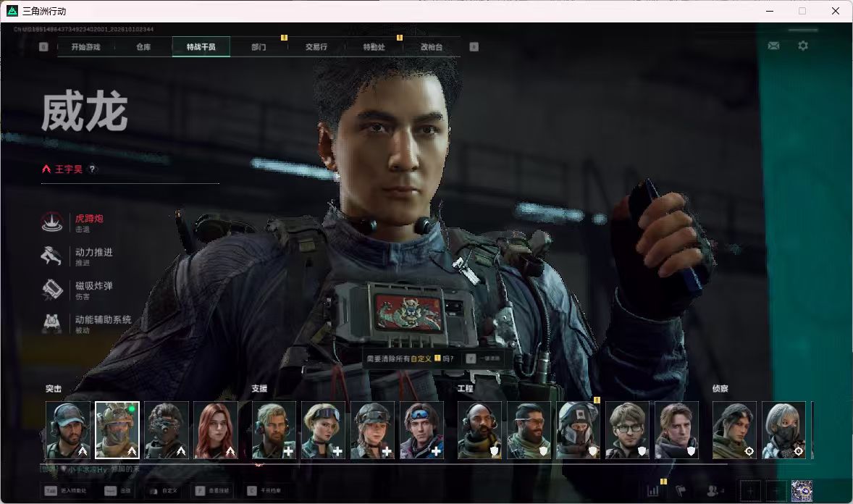The width and height of the screenshot is (853, 504).
Task: Select the helmeted masked engineer operator portrait
Action: [579, 430]
